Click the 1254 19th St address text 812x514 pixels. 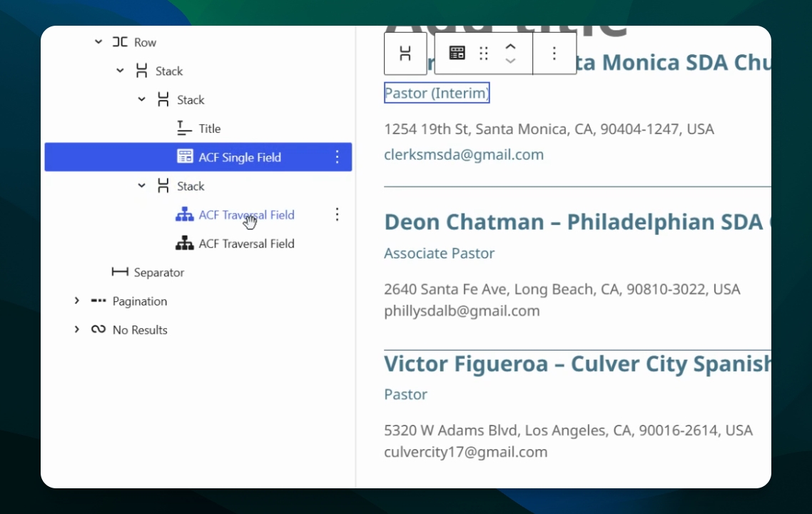(x=549, y=129)
